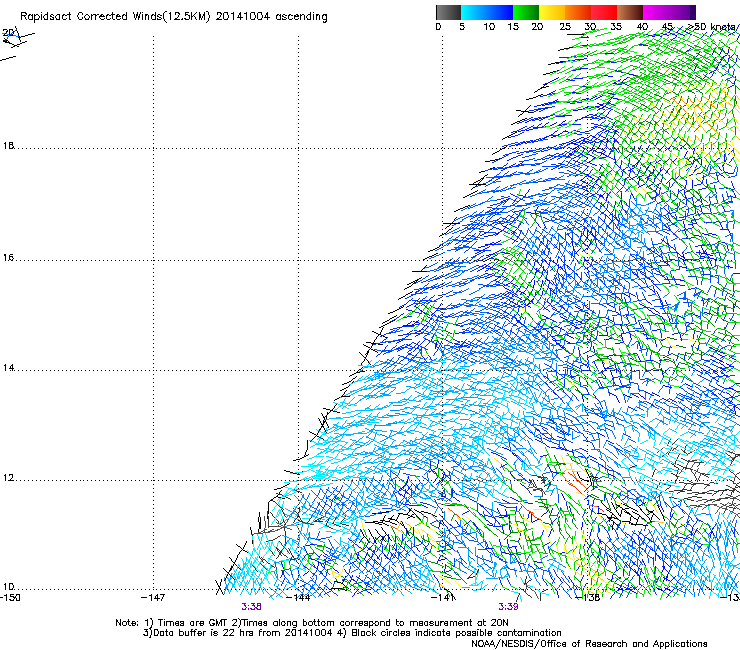Click the '25' legend scale label
740x650 pixels.
tap(565, 27)
